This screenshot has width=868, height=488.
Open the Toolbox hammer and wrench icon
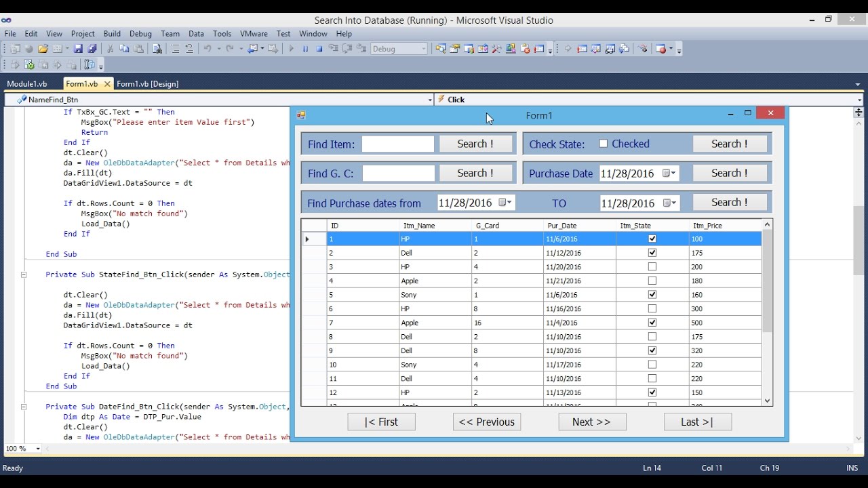coord(496,49)
